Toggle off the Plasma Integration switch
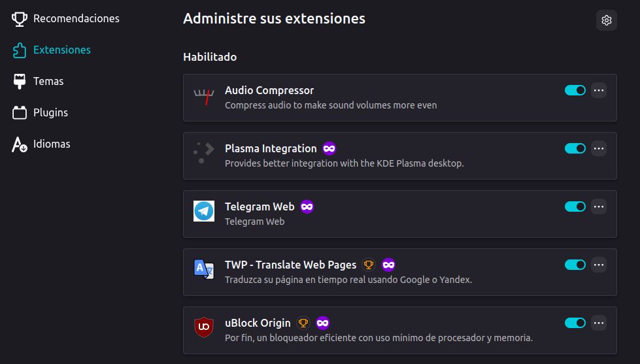 pos(575,148)
